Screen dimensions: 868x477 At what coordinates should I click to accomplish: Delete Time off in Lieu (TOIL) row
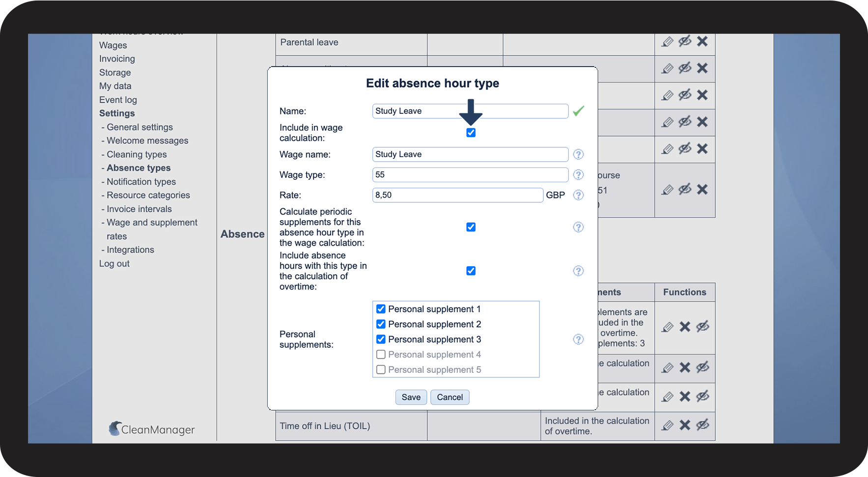(x=685, y=425)
